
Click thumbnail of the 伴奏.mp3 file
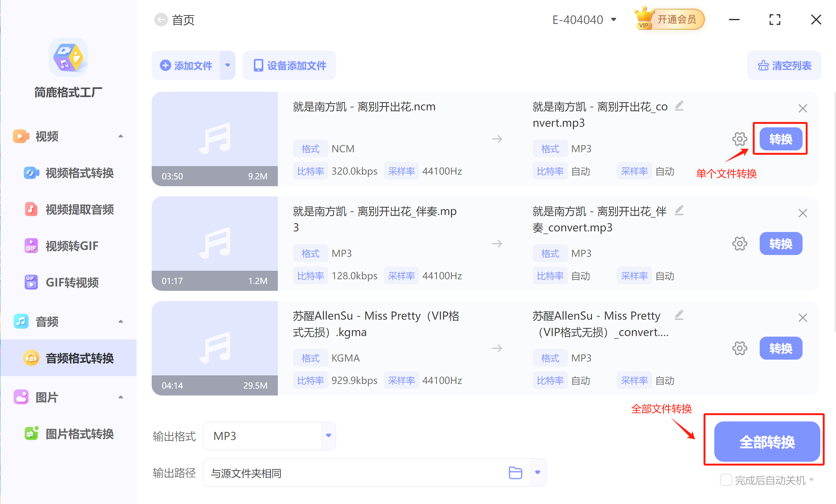[214, 243]
